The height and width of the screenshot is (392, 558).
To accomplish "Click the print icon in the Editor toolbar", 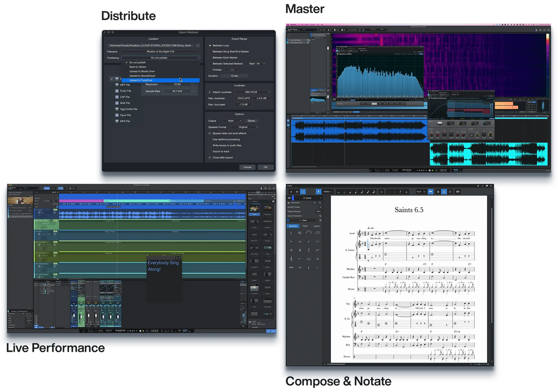I will click(458, 192).
